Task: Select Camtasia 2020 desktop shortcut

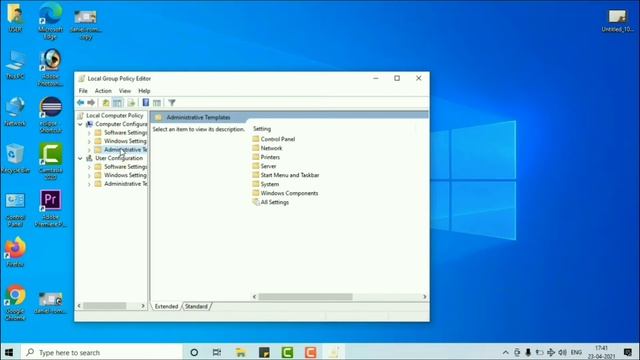Action: [x=50, y=162]
